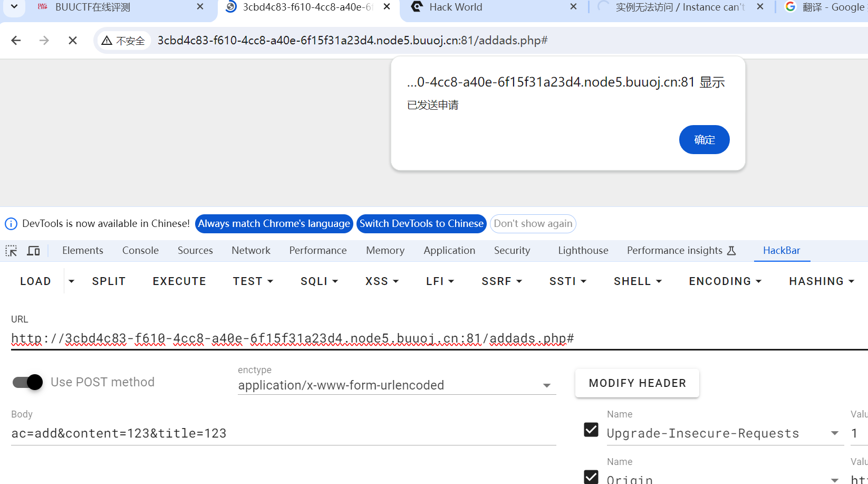This screenshot has width=868, height=484.
Task: Open the tab search chevron button
Action: (14, 7)
